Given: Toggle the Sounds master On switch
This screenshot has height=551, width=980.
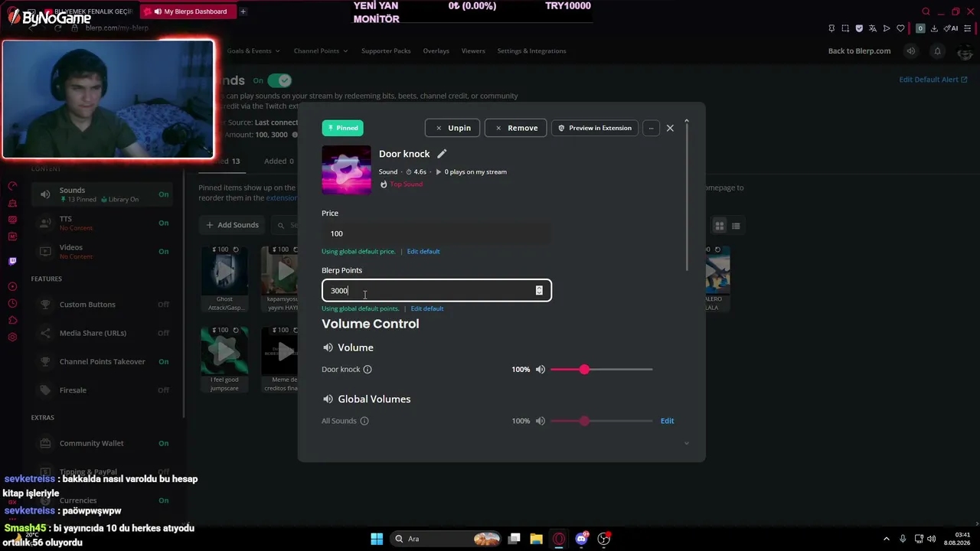Looking at the screenshot, I should pos(279,80).
